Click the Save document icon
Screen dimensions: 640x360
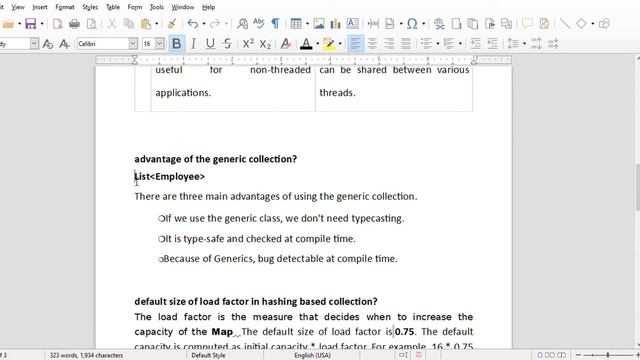(x=31, y=24)
